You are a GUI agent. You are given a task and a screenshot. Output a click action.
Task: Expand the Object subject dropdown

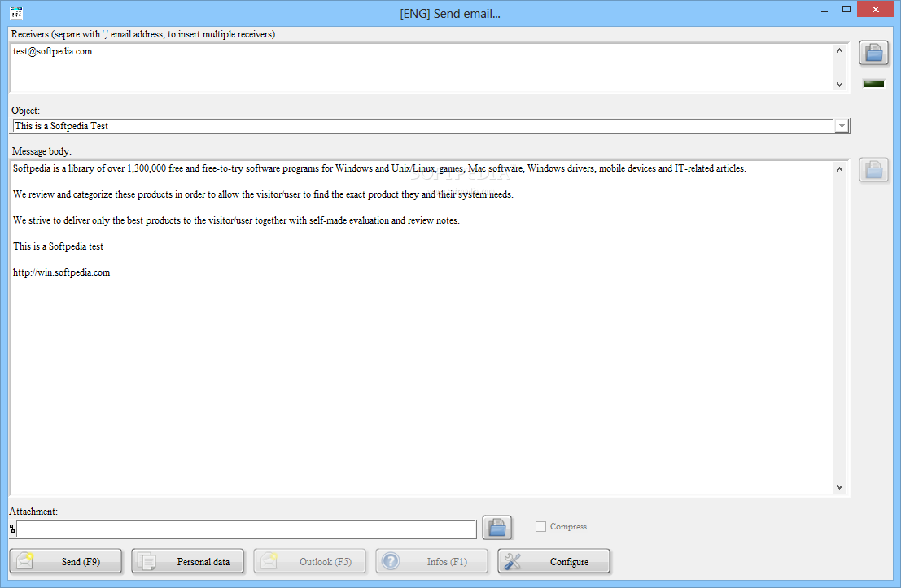coord(842,126)
